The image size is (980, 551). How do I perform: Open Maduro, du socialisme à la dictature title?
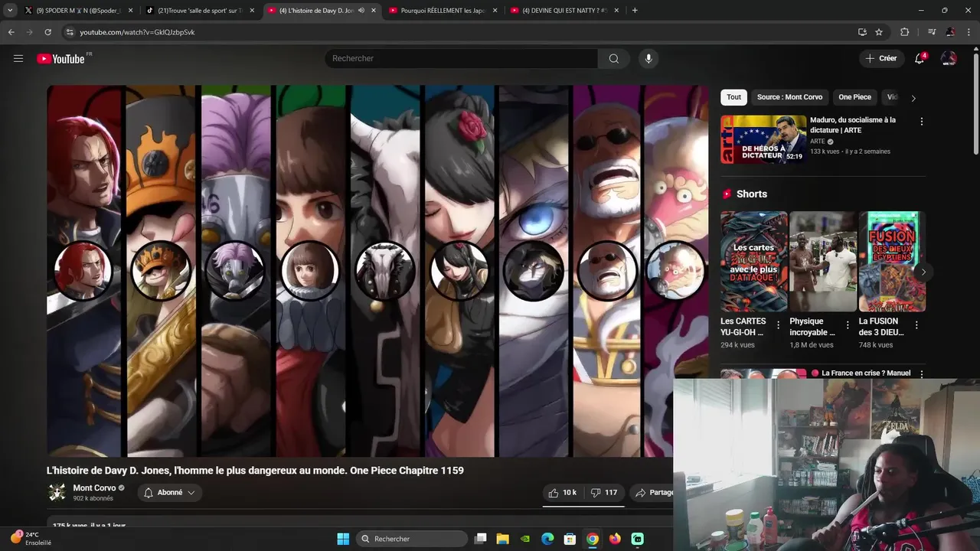coord(853,125)
